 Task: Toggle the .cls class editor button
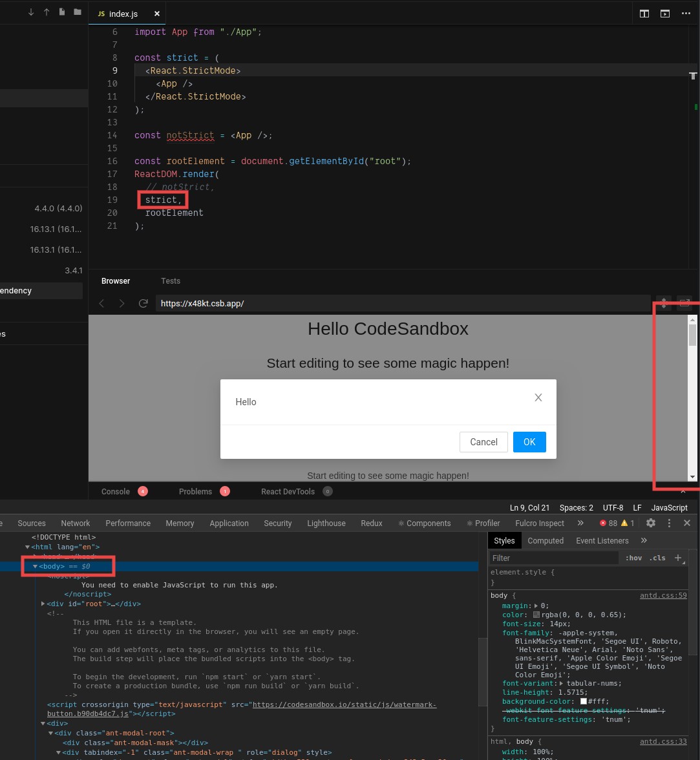click(657, 558)
